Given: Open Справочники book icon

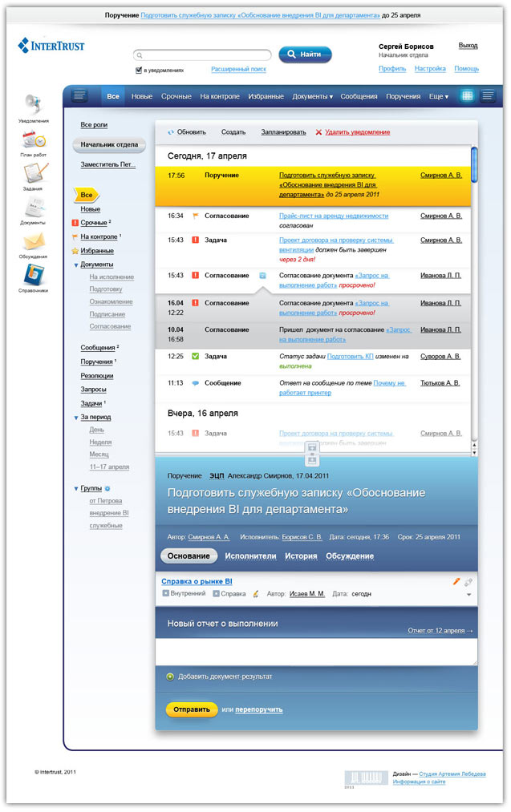Looking at the screenshot, I should point(33,275).
